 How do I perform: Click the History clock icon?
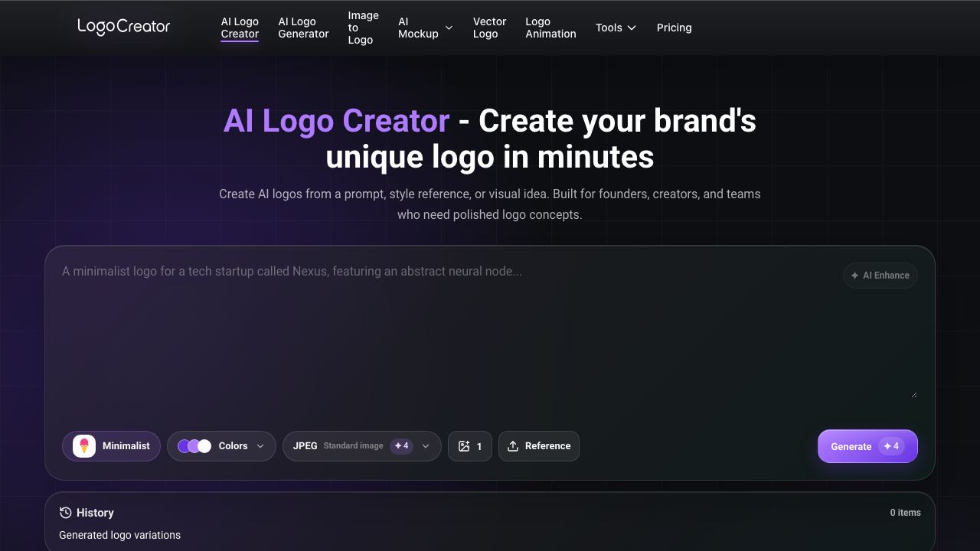66,513
